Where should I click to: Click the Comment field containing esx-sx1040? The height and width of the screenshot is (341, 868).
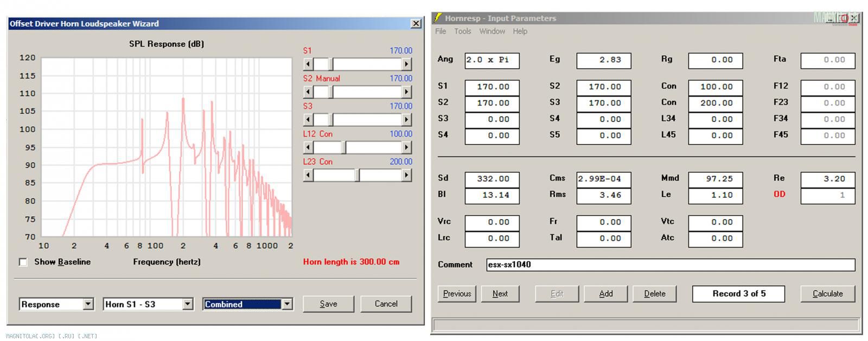click(670, 265)
